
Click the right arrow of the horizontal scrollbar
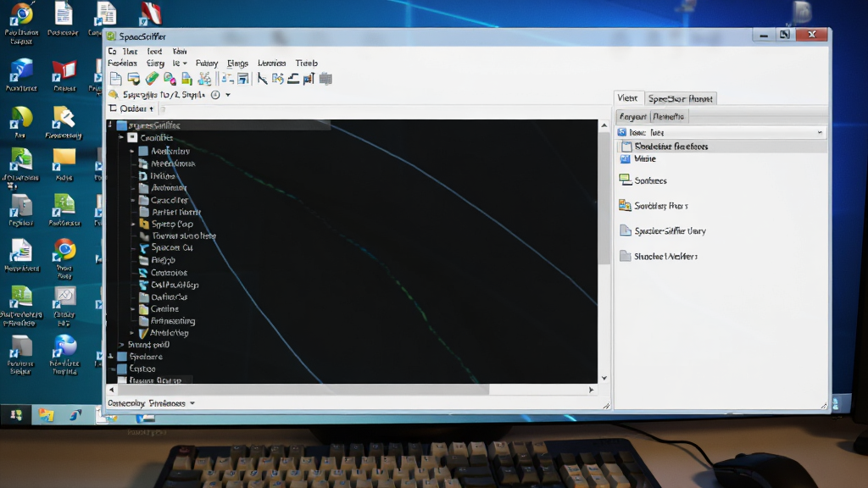click(591, 390)
